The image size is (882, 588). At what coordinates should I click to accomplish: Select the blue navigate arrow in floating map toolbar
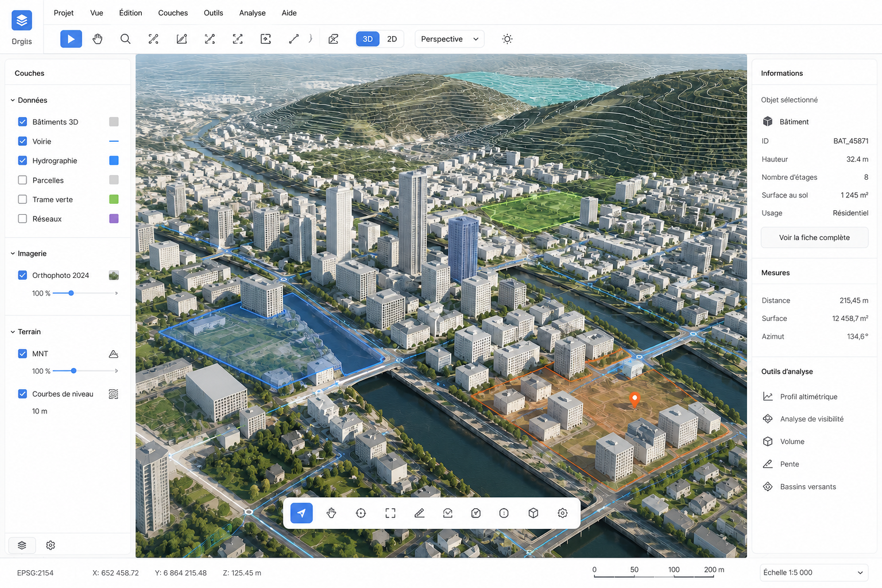[x=301, y=513]
